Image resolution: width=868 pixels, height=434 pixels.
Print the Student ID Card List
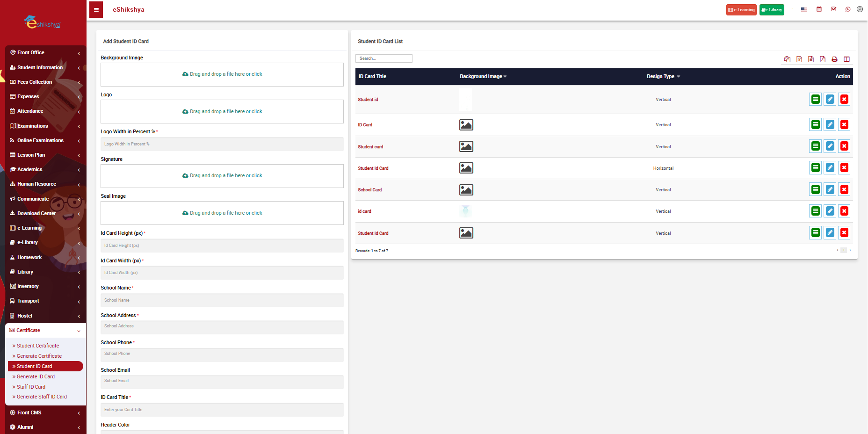tap(834, 59)
